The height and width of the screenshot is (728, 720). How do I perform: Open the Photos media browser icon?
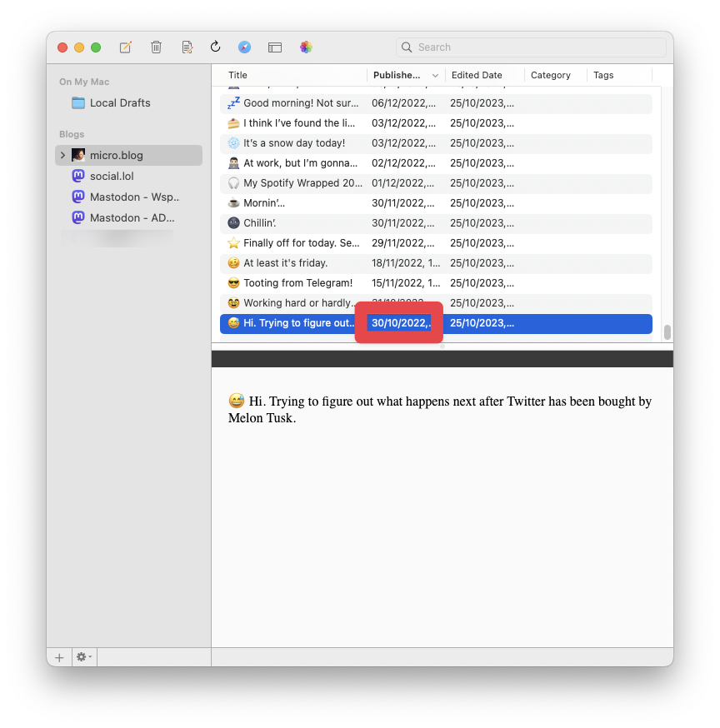point(306,47)
